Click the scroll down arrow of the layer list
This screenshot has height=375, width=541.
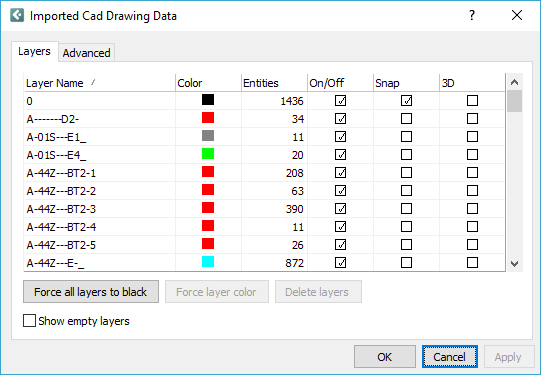514,264
